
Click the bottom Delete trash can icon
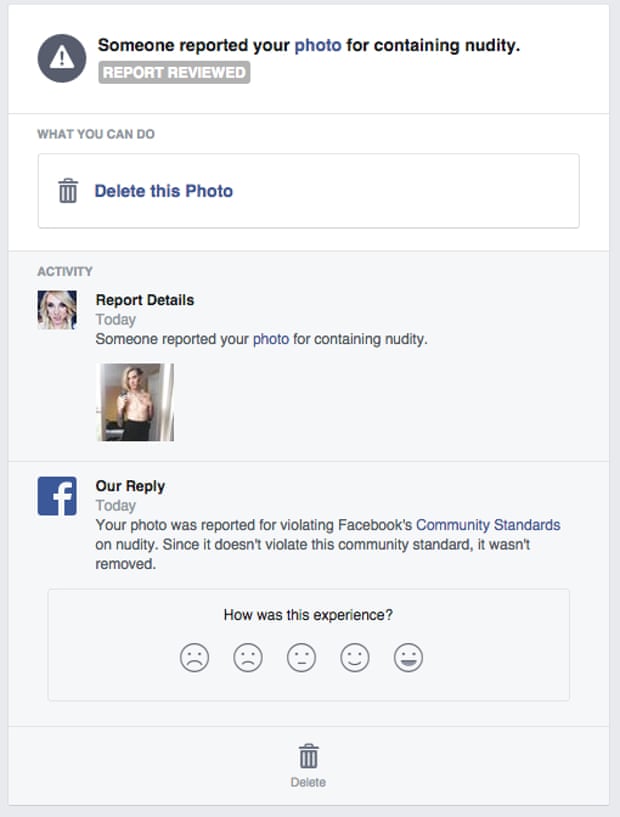pyautogui.click(x=308, y=756)
